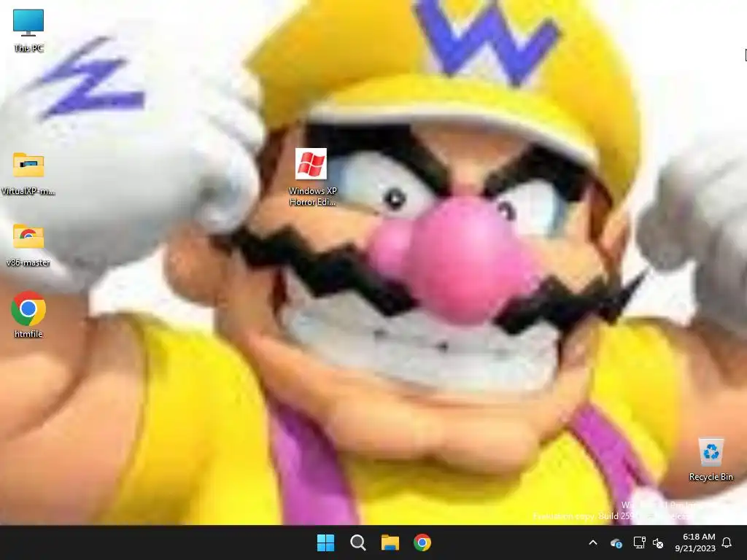Screen dimensions: 747x560
Task: Open the muted volume tray icon
Action: click(658, 542)
